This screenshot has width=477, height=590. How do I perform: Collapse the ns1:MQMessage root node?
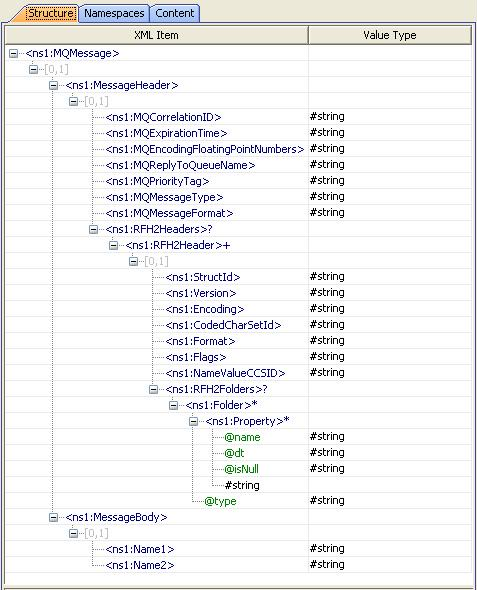pos(14,53)
